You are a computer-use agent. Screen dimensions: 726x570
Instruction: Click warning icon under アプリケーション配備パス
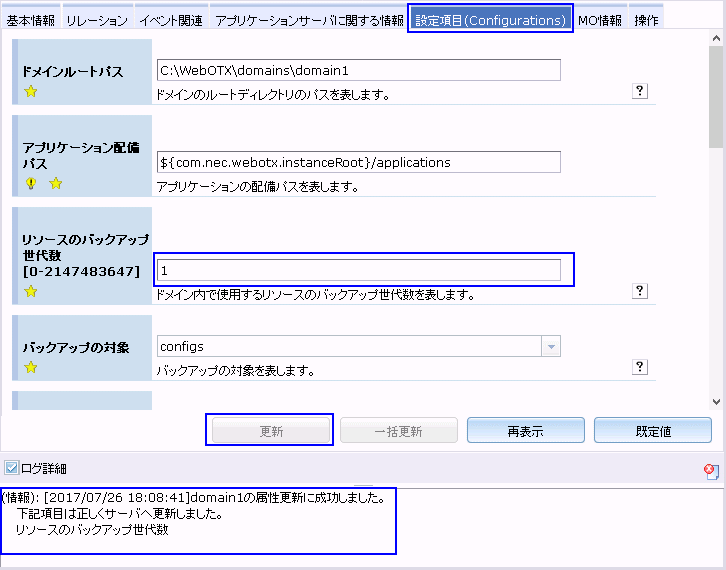[x=31, y=184]
